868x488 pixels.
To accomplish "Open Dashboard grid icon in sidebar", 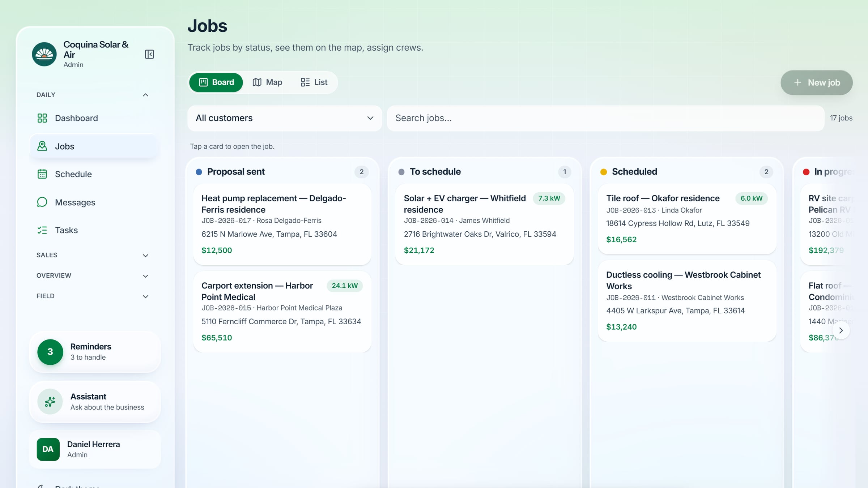I will click(42, 118).
